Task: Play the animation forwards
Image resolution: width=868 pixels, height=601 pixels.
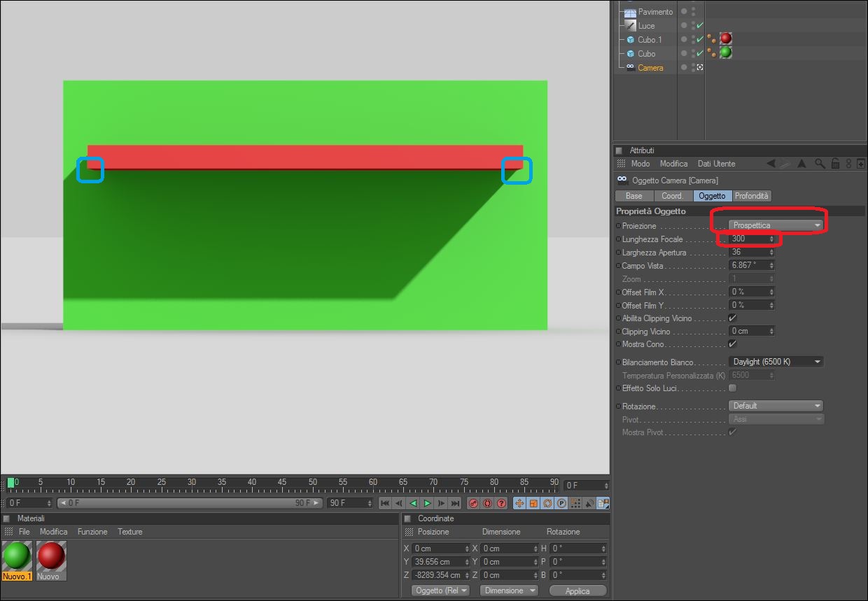Action: 427,503
